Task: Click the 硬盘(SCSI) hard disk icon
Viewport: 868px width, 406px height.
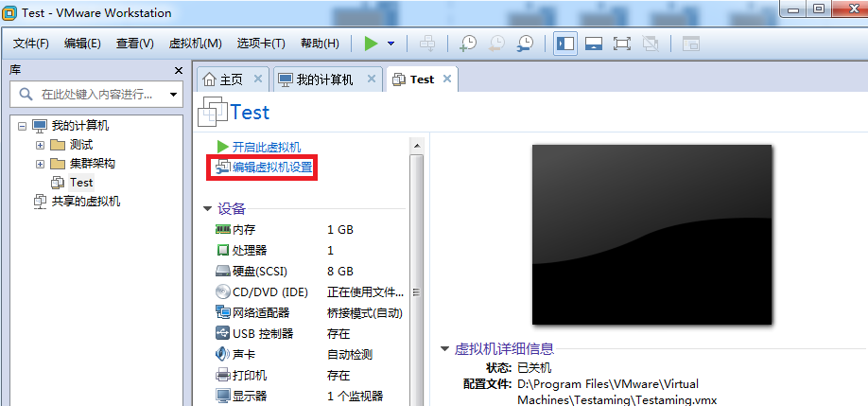Action: (x=222, y=271)
